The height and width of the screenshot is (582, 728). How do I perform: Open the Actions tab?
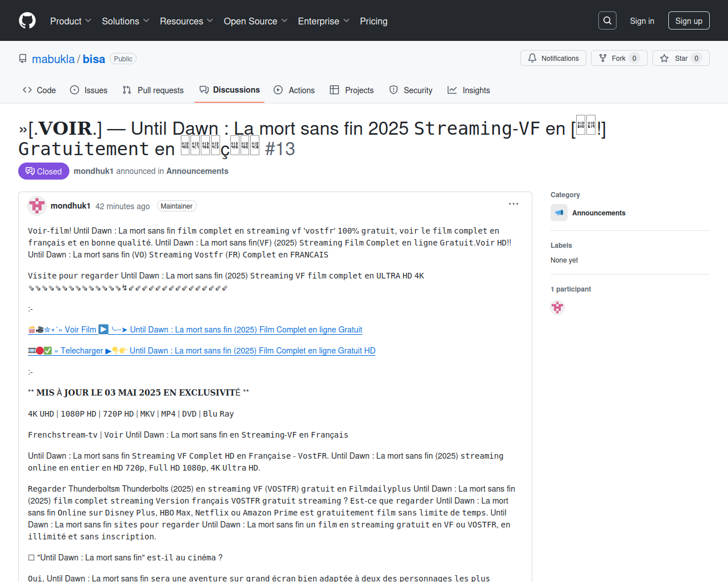[294, 90]
